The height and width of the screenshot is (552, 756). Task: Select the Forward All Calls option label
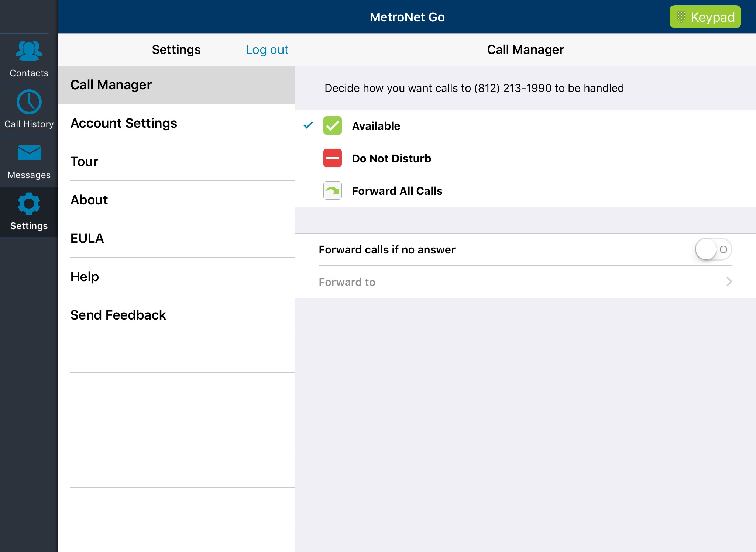click(x=397, y=191)
